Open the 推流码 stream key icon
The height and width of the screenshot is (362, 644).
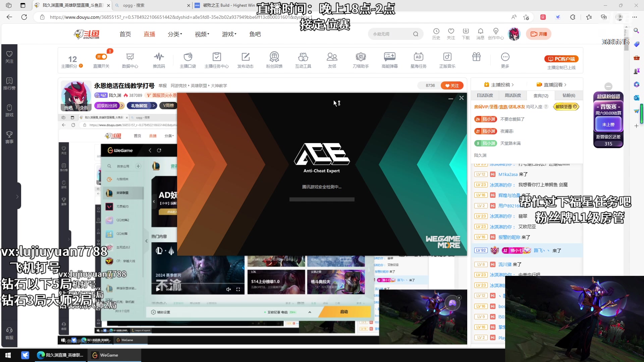159,60
